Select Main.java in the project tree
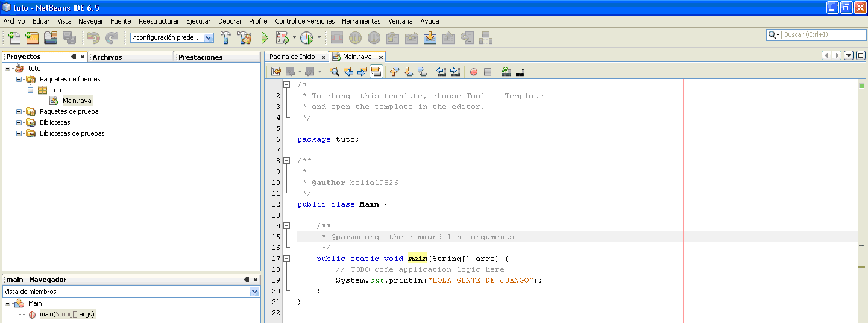Screen dimensions: 868x323 (x=77, y=101)
